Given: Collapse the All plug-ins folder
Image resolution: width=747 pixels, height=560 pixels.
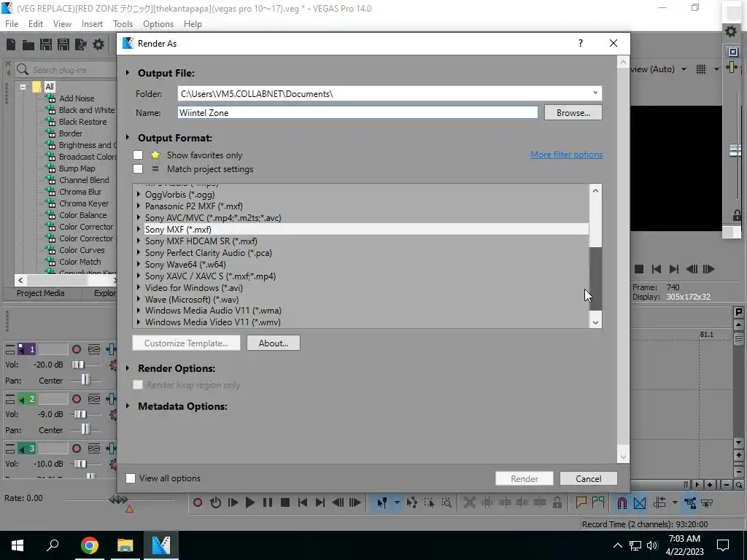Looking at the screenshot, I should 23,87.
